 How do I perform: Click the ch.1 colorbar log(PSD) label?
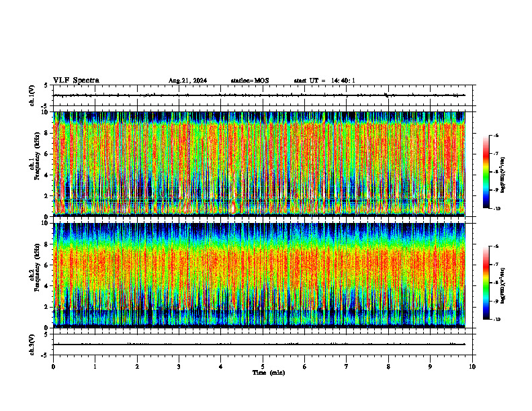tap(503, 175)
